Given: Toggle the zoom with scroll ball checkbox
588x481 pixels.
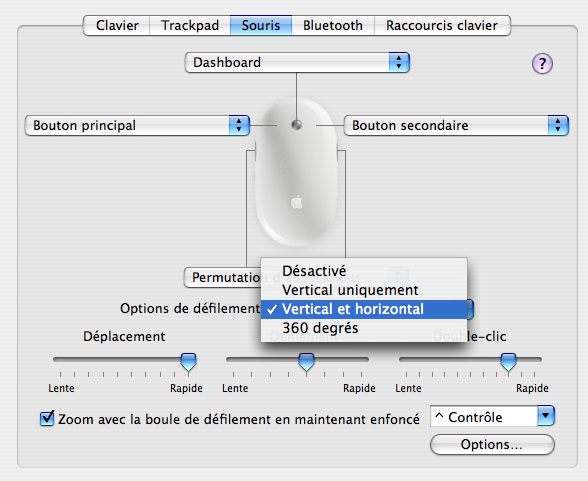Looking at the screenshot, I should 47,418.
